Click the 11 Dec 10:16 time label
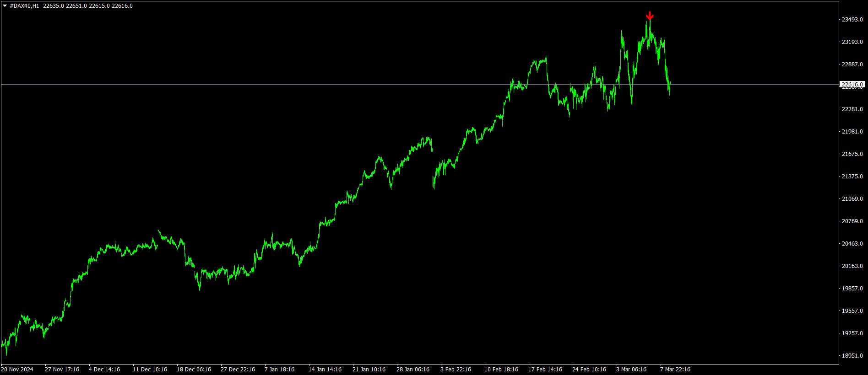This screenshot has width=868, height=375. click(x=150, y=370)
